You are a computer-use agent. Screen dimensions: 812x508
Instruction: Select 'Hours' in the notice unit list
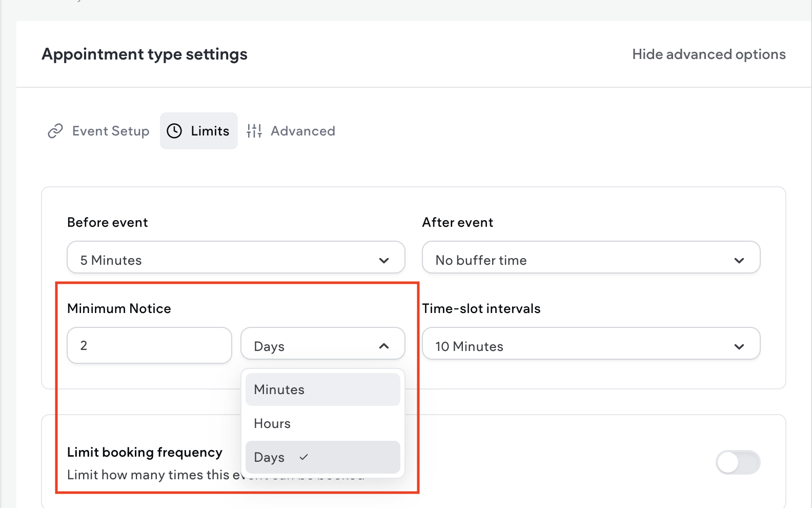[272, 423]
